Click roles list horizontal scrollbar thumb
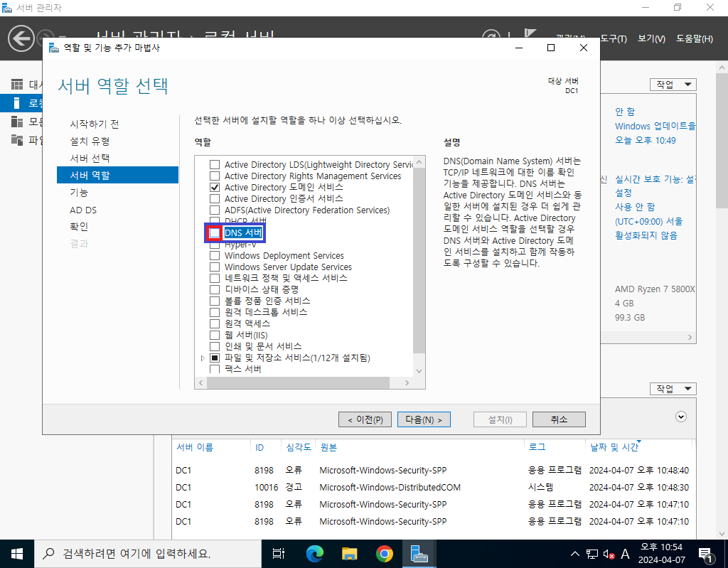Viewport: 728px width, 568px height. (298, 382)
